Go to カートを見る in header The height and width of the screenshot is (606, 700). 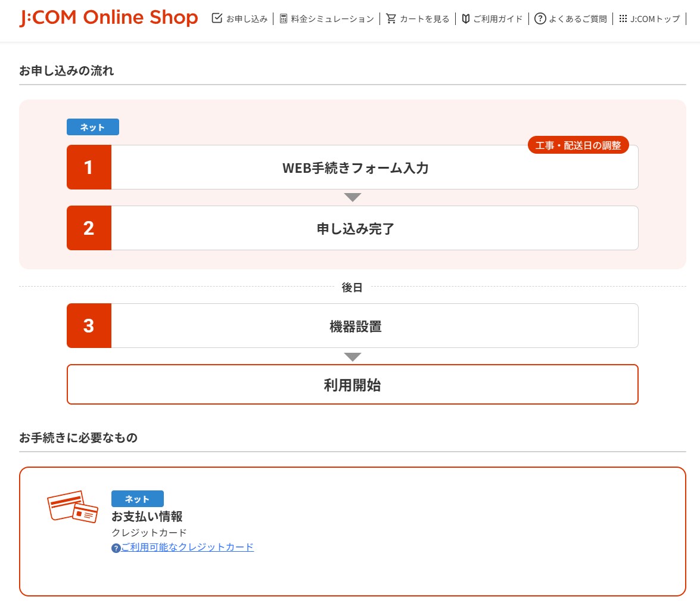424,19
